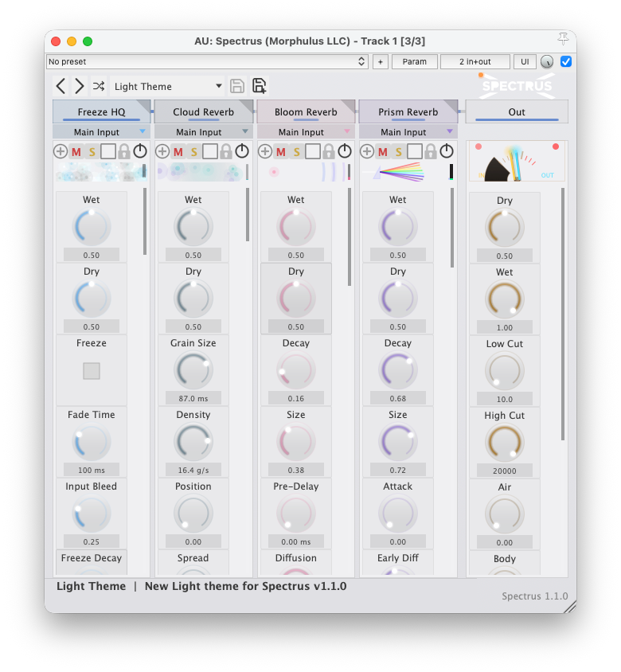This screenshot has height=672, width=621.
Task: Click the Freeze HQ column scrollbar
Action: coord(145,221)
